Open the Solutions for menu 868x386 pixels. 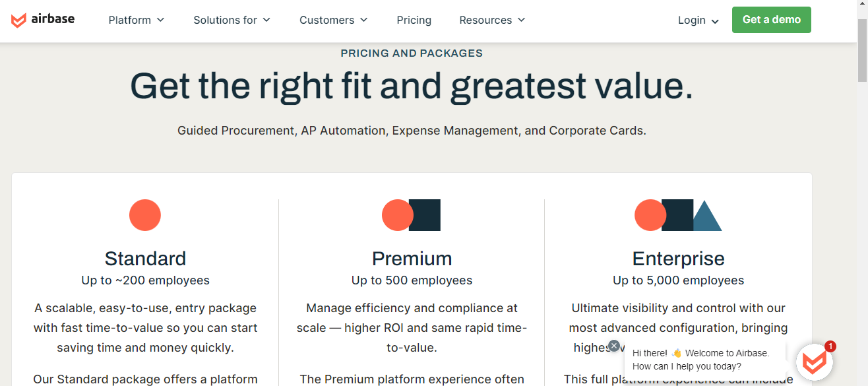232,20
